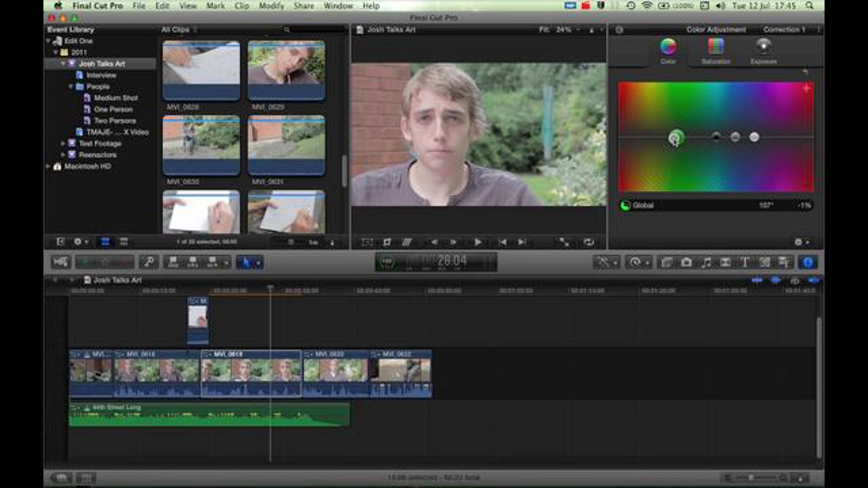Open the Titles browser (T icon)
The image size is (868, 488).
(x=745, y=263)
